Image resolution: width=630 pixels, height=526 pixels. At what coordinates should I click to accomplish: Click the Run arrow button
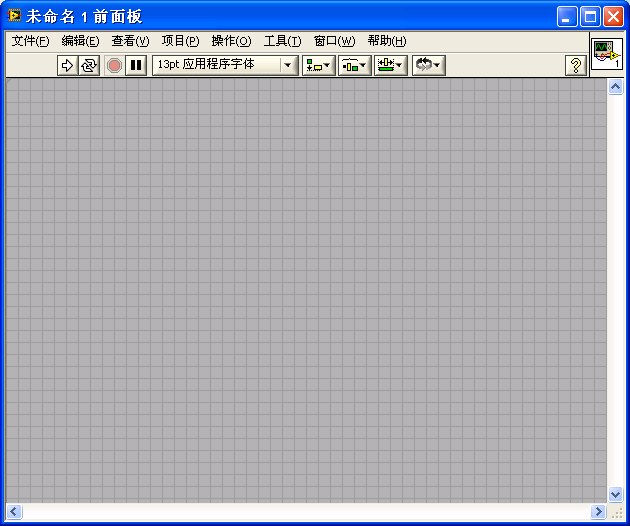point(67,65)
